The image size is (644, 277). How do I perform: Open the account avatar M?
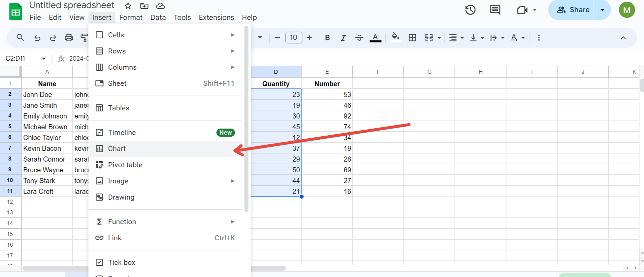(626, 10)
